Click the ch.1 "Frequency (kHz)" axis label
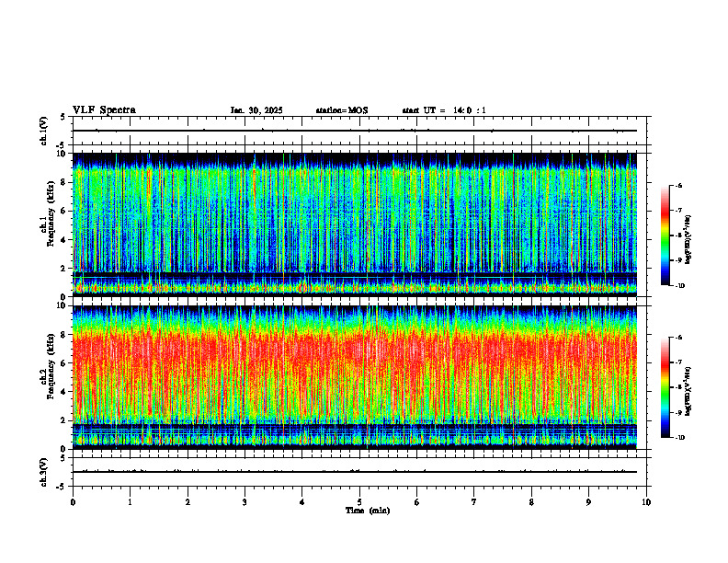 click(51, 213)
